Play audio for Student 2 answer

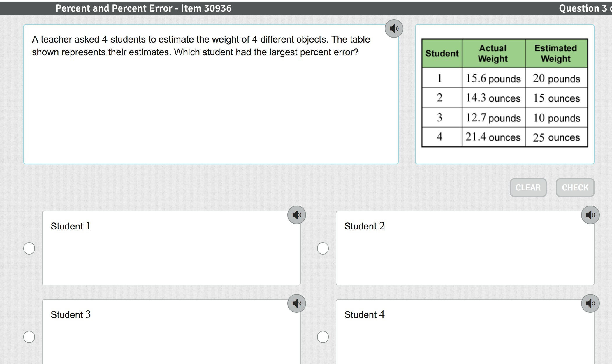pos(590,215)
